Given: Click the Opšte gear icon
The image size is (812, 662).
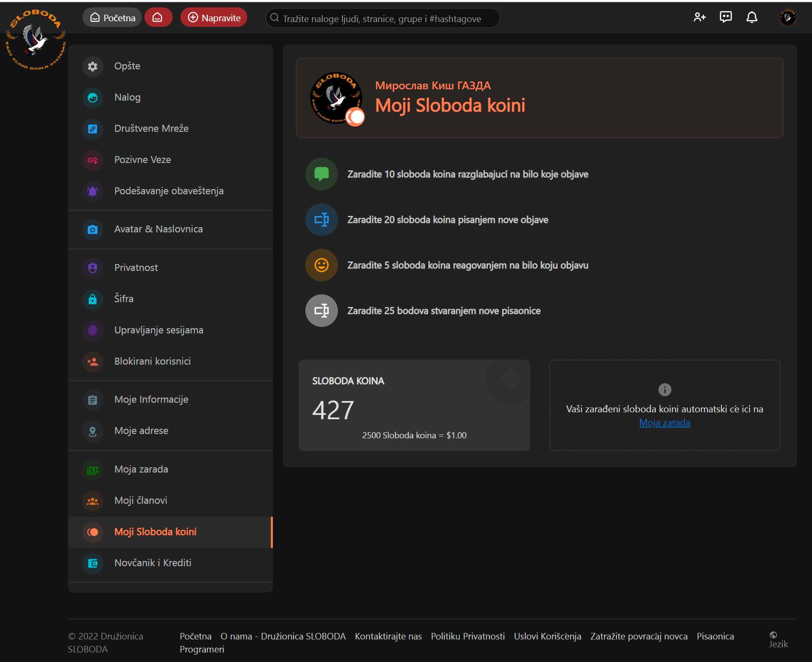Looking at the screenshot, I should click(92, 66).
